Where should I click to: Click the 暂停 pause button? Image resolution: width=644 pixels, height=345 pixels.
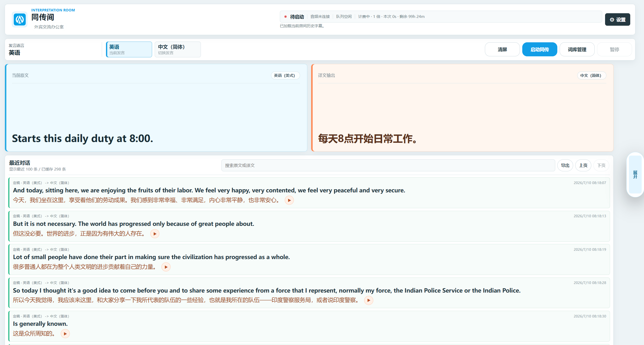614,49
